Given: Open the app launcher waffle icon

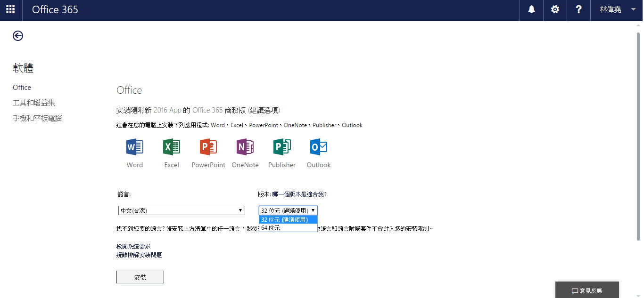Looking at the screenshot, I should pyautogui.click(x=10, y=9).
